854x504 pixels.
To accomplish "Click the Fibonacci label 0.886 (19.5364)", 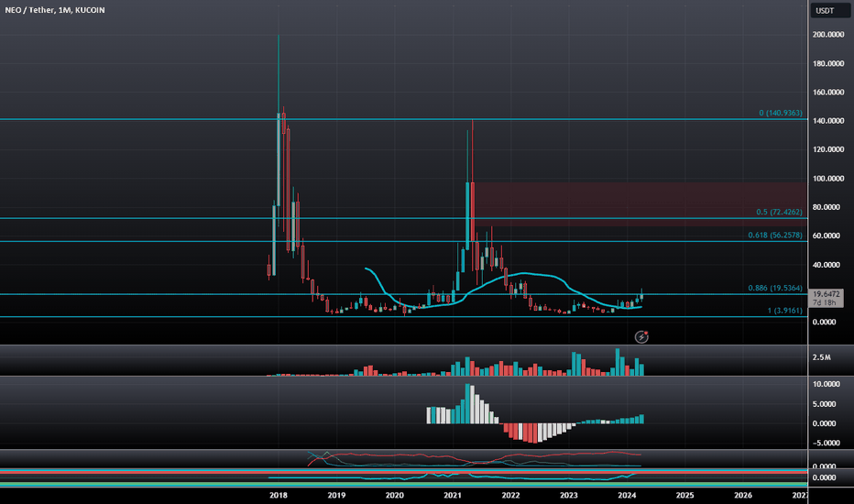I will click(x=775, y=288).
